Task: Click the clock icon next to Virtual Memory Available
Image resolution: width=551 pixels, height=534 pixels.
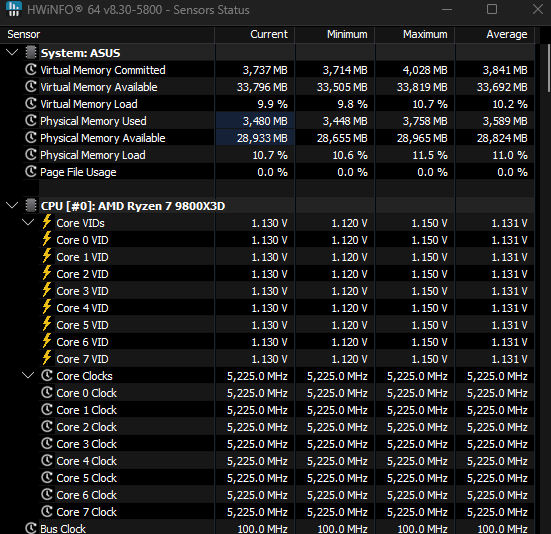Action: point(31,86)
